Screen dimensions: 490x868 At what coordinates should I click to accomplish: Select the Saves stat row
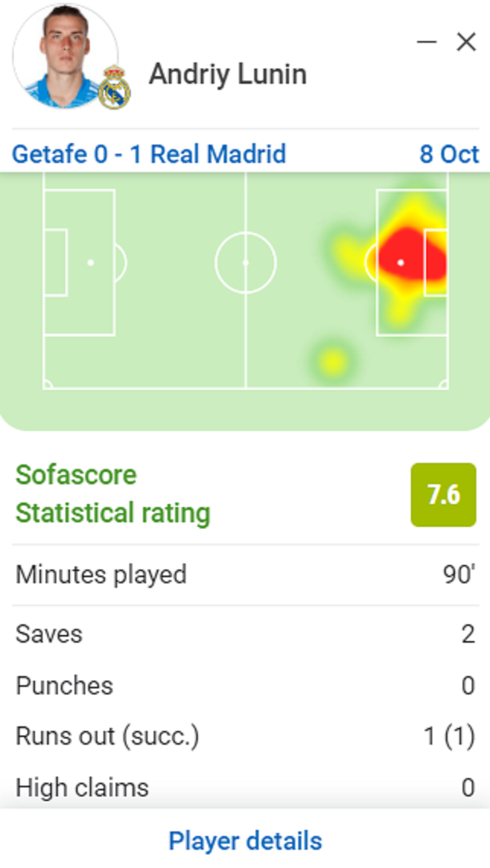(x=245, y=634)
